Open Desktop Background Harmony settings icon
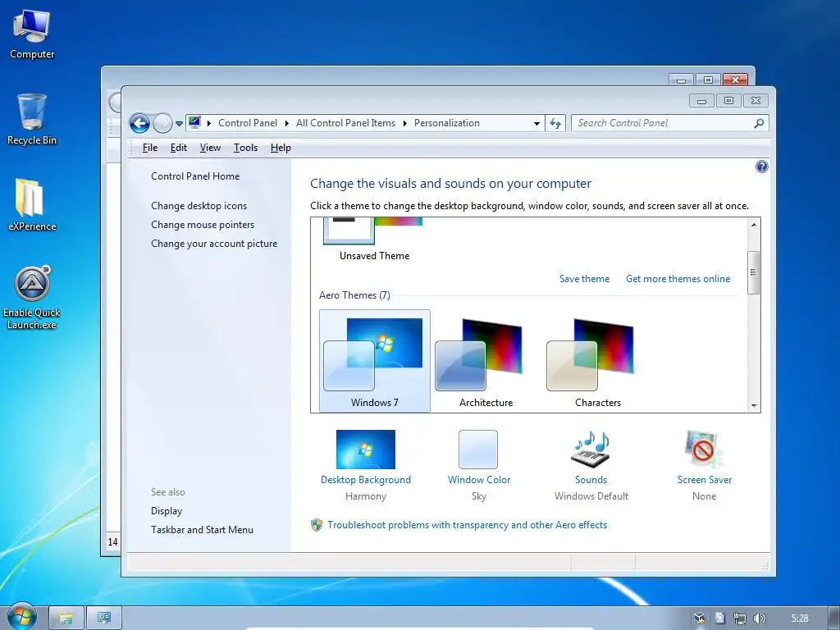 (365, 450)
